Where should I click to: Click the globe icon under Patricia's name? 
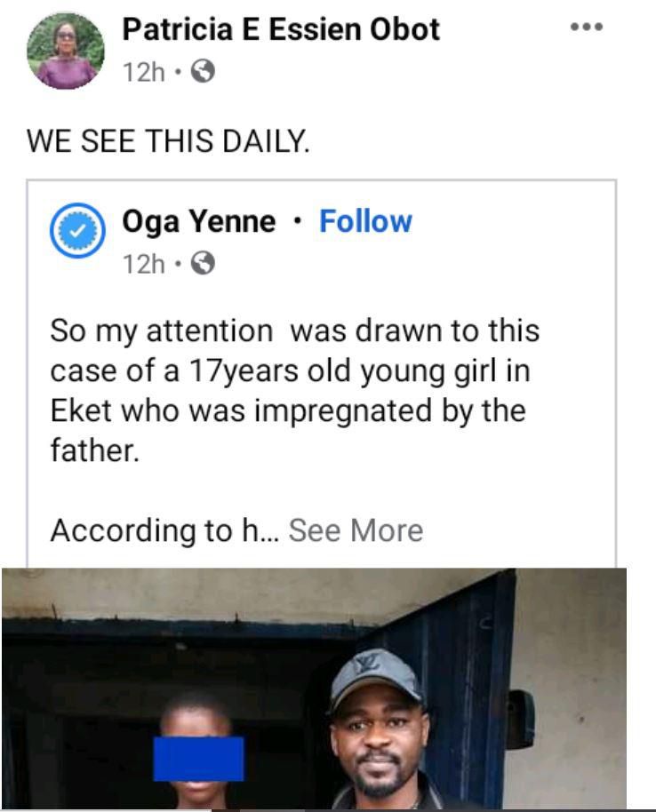coord(204,72)
